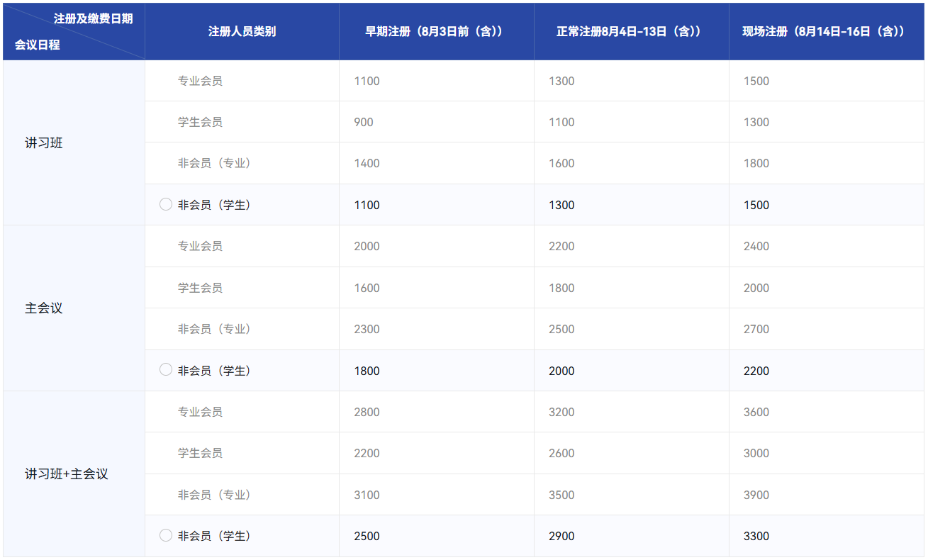Select 非会员（学生） radio in 主会议 section
The image size is (928, 560).
166,370
